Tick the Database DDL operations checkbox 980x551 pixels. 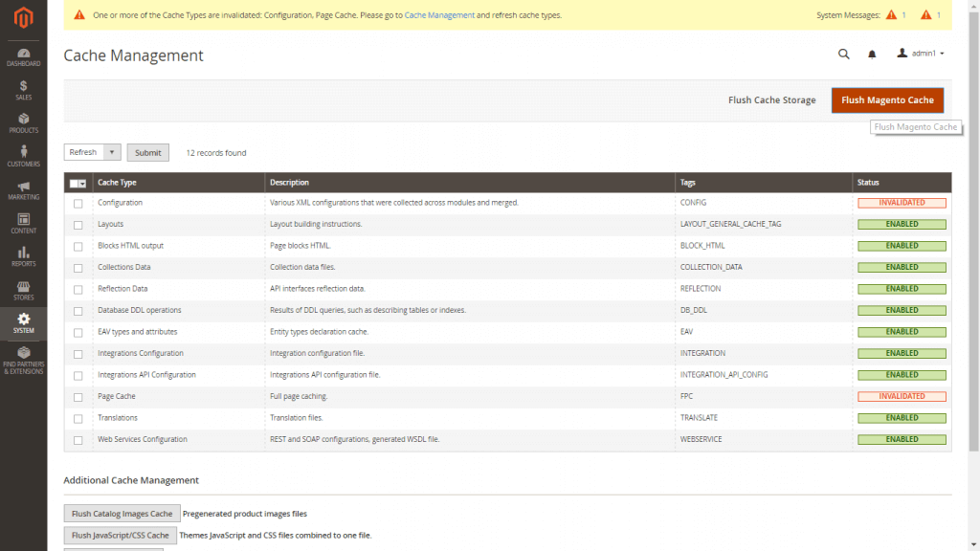coord(78,311)
